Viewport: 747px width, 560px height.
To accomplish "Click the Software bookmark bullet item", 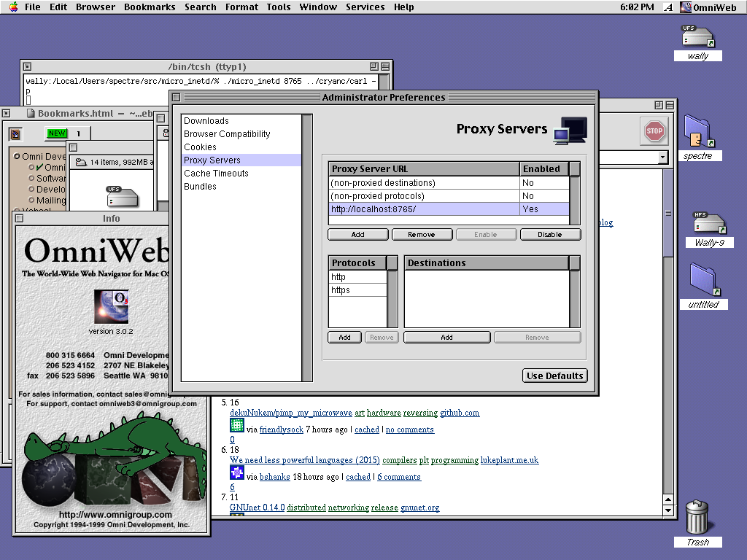I will [31, 178].
